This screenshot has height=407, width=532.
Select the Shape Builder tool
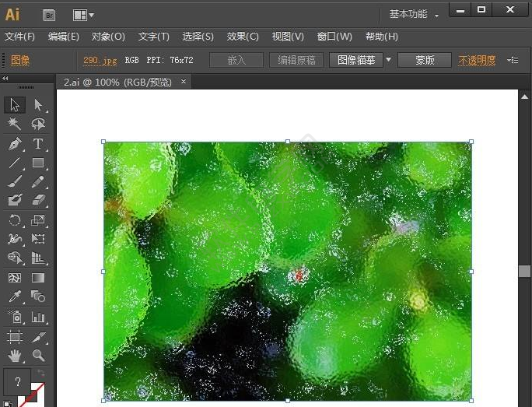(x=15, y=258)
